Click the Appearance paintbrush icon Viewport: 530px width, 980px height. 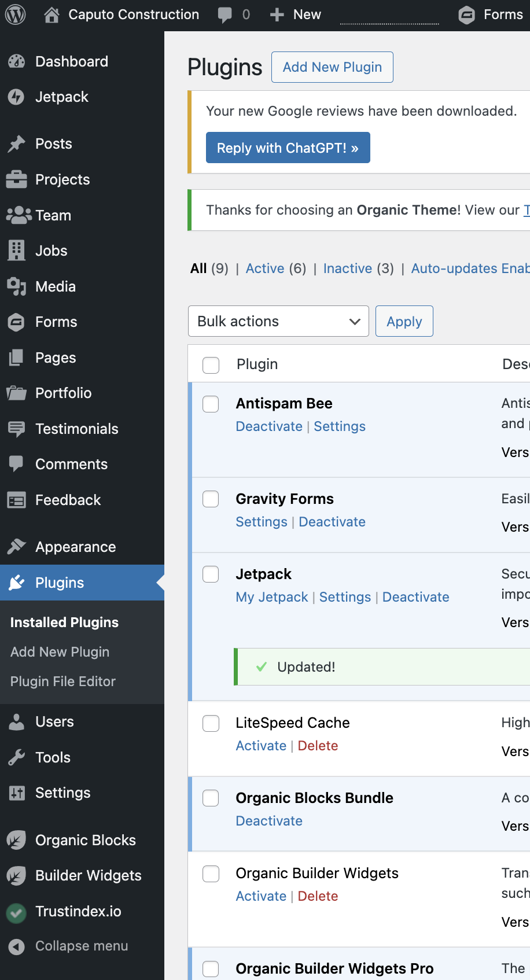tap(17, 547)
